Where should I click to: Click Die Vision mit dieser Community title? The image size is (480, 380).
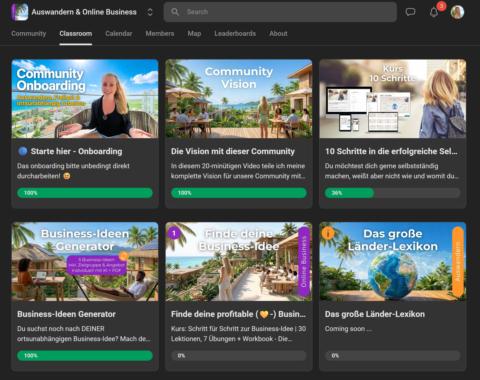233,151
